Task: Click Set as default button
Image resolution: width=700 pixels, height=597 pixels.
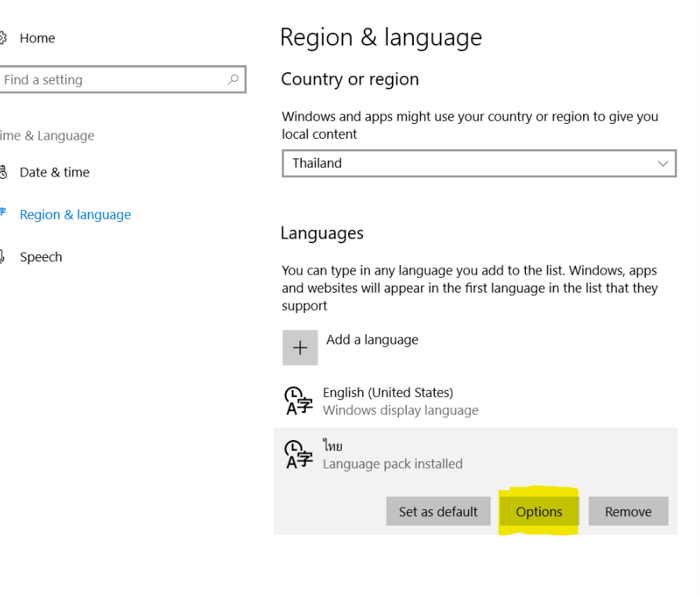Action: [x=438, y=511]
